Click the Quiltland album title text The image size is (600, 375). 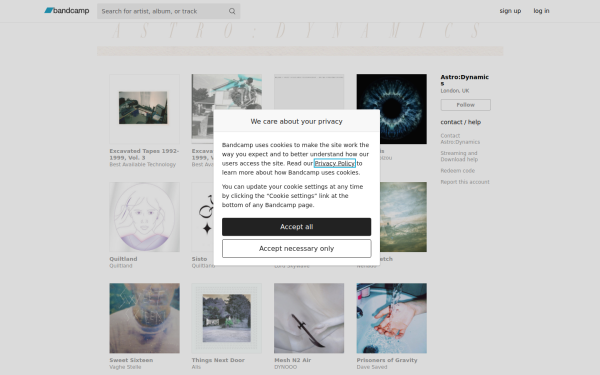tap(123, 259)
